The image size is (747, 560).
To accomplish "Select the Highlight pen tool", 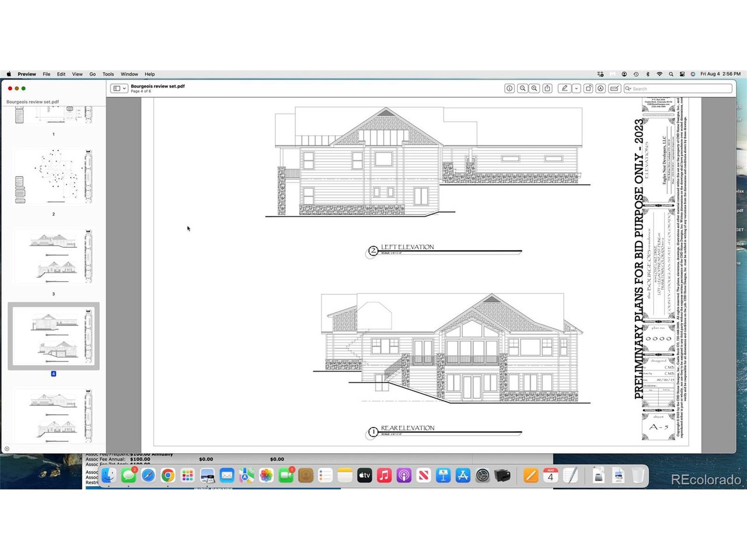I will [564, 89].
